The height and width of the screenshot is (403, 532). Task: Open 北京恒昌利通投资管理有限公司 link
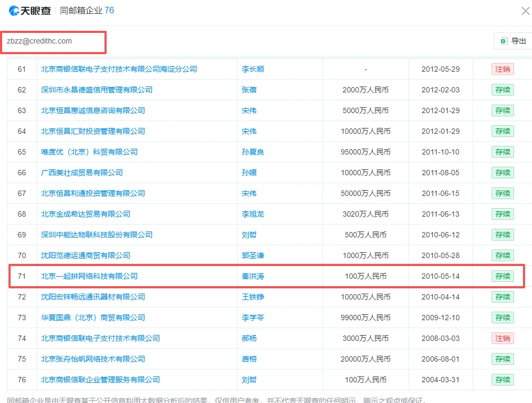click(x=93, y=193)
